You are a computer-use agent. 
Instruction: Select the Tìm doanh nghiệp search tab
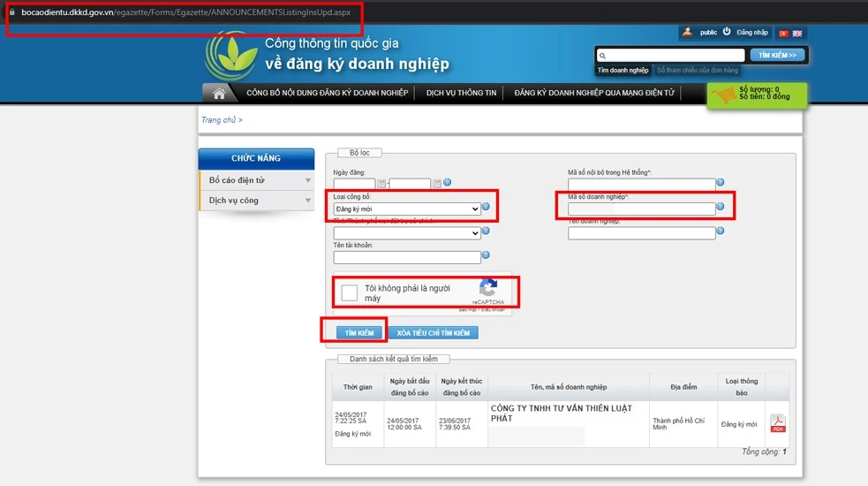click(x=623, y=70)
